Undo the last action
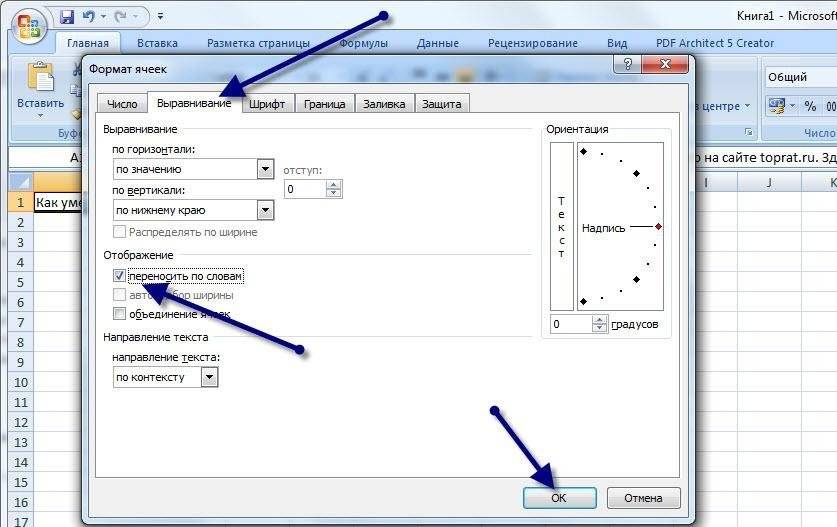837x527 pixels. [88, 17]
